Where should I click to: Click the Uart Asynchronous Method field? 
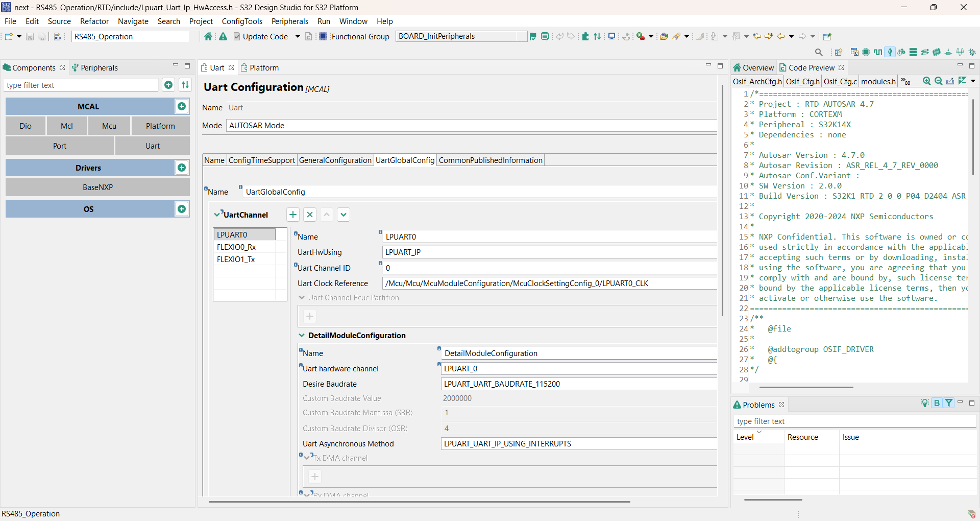[x=579, y=444]
